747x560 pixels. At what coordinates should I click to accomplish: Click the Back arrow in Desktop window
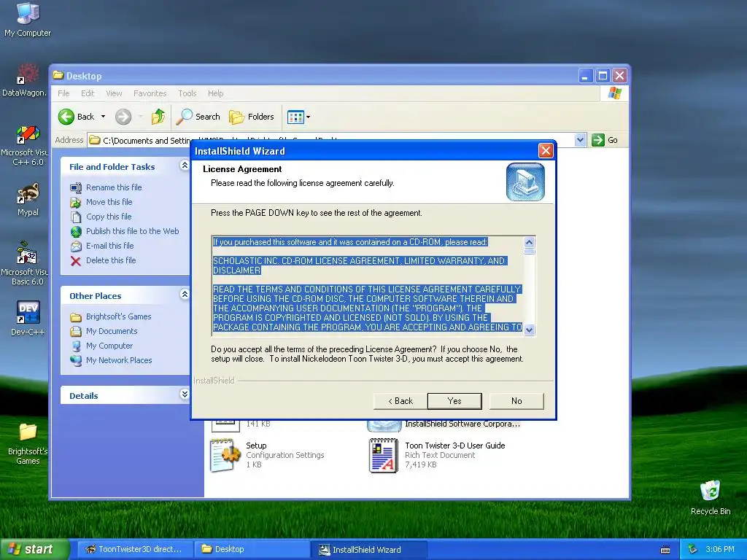76,117
